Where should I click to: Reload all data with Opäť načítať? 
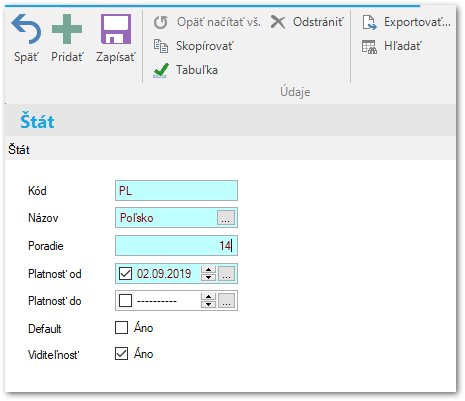[x=207, y=22]
